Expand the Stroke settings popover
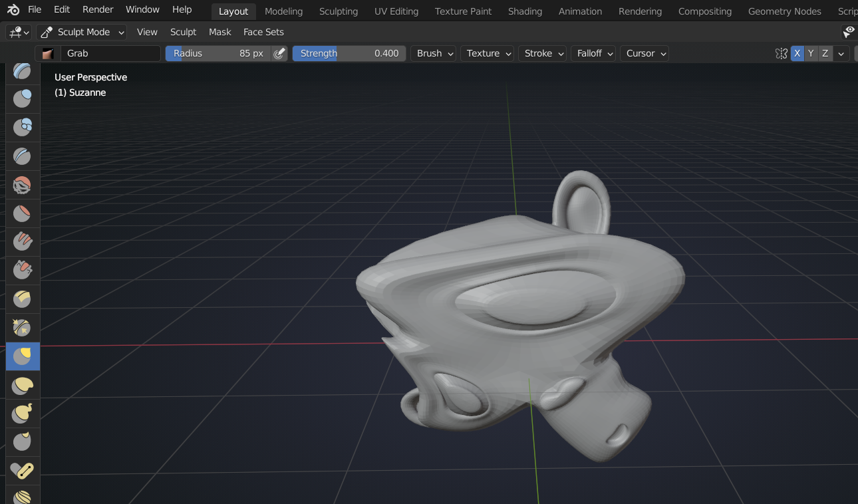This screenshot has height=504, width=858. coord(543,53)
